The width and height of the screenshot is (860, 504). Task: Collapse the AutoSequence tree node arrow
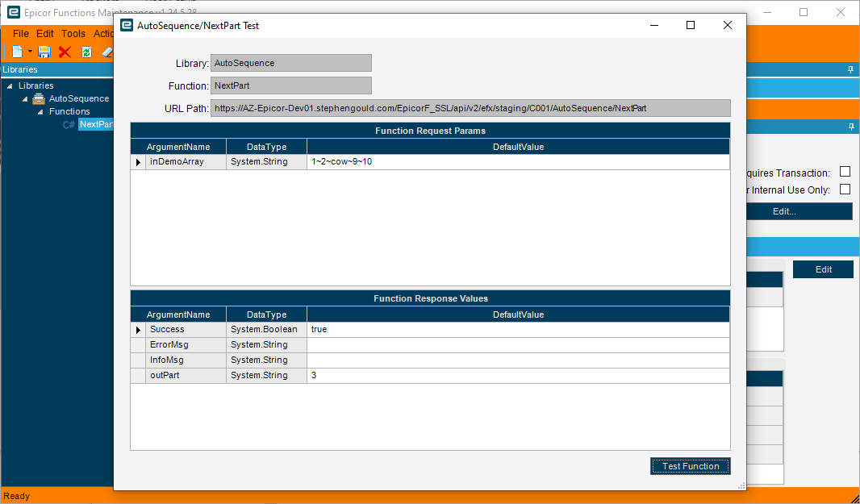(x=25, y=99)
